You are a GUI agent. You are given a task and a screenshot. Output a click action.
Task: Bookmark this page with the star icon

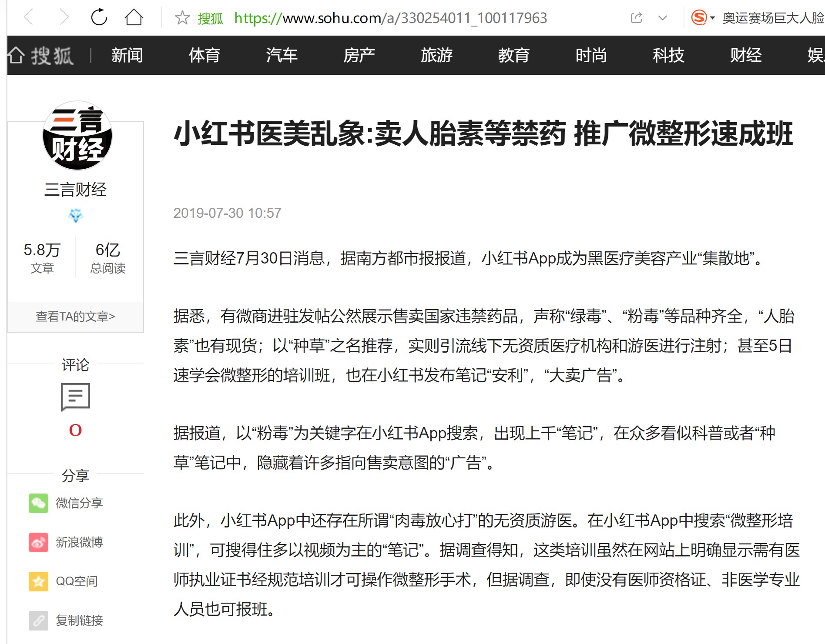[x=182, y=18]
